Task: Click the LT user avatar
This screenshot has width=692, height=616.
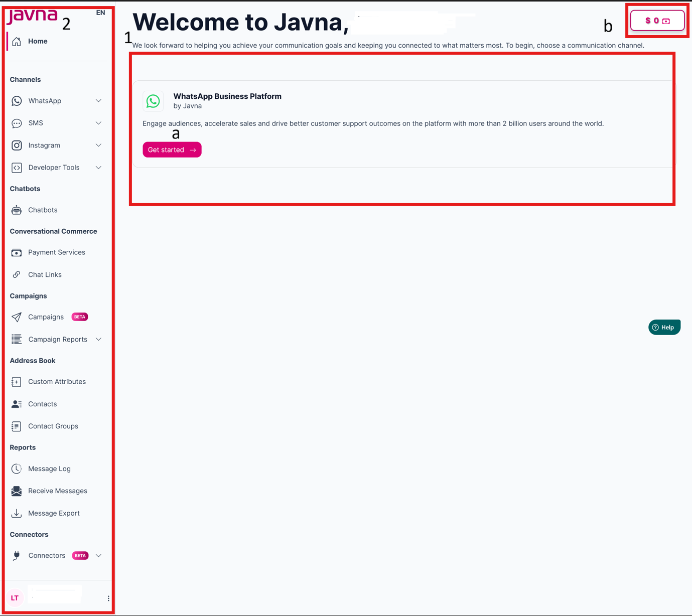Action: 15,598
